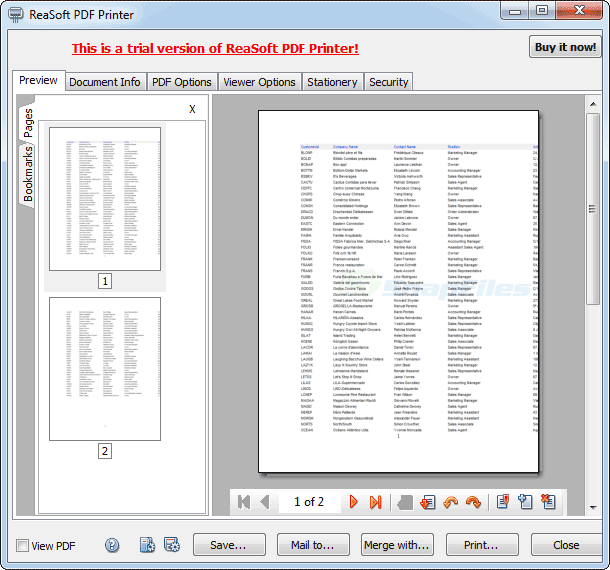Rotate page clockwise

(473, 502)
